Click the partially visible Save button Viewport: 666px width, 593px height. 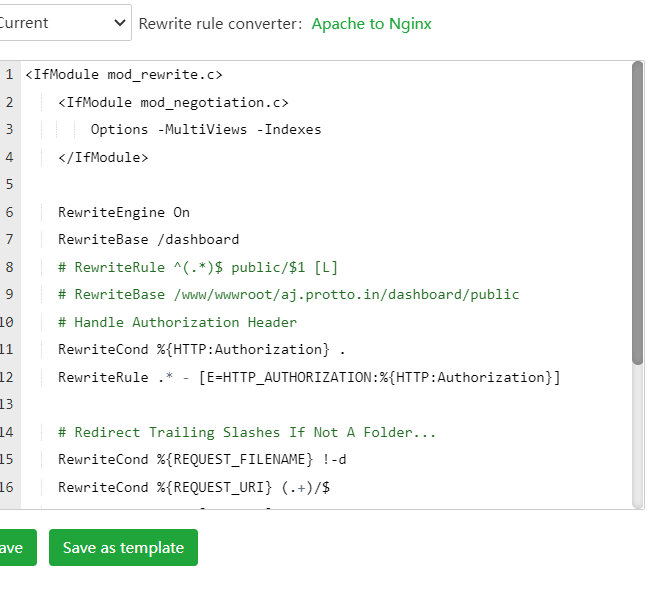coord(14,548)
